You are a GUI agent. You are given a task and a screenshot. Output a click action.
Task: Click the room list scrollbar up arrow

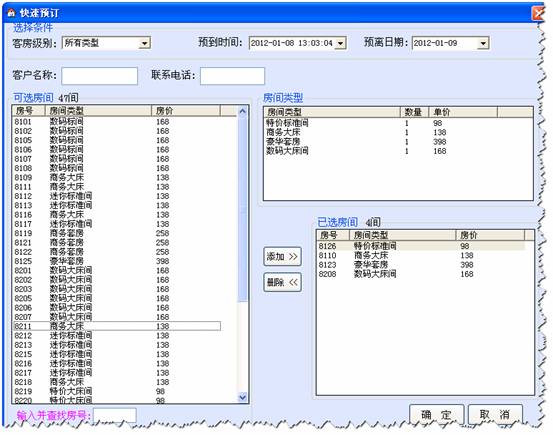(x=243, y=111)
